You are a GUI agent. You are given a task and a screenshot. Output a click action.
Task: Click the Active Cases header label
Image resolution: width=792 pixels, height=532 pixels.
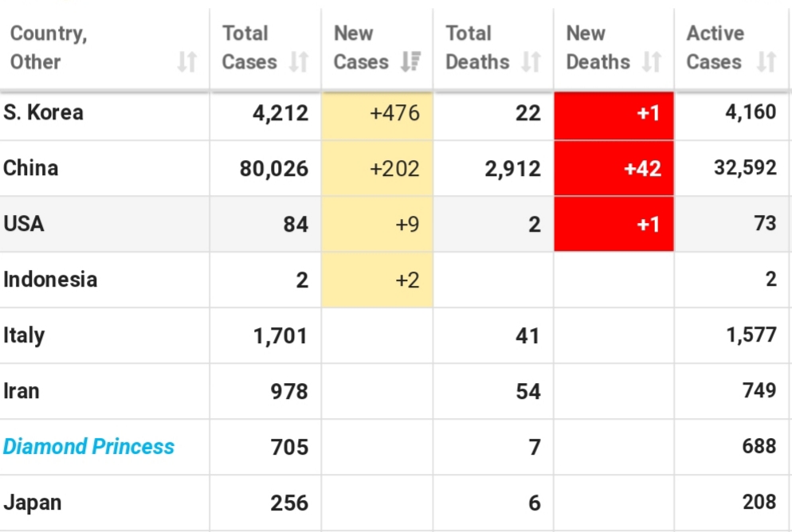tap(716, 48)
